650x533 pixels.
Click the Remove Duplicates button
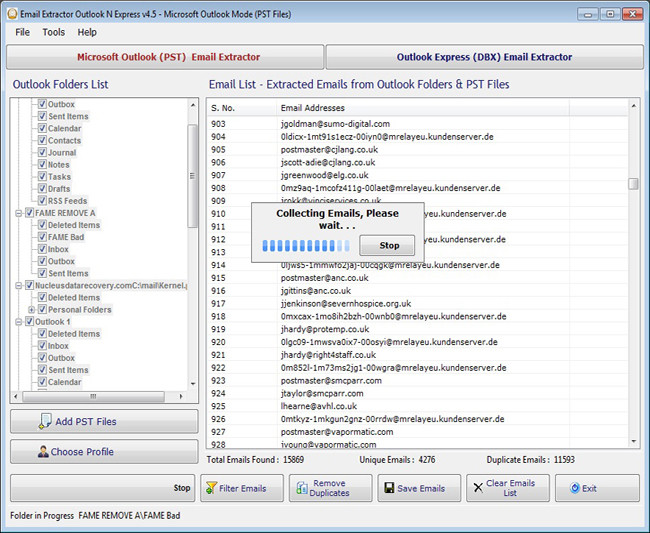(330, 488)
